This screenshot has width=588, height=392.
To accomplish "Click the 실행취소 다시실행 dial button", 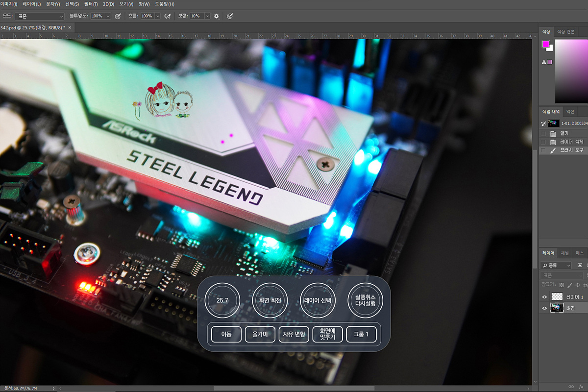I will (x=365, y=300).
